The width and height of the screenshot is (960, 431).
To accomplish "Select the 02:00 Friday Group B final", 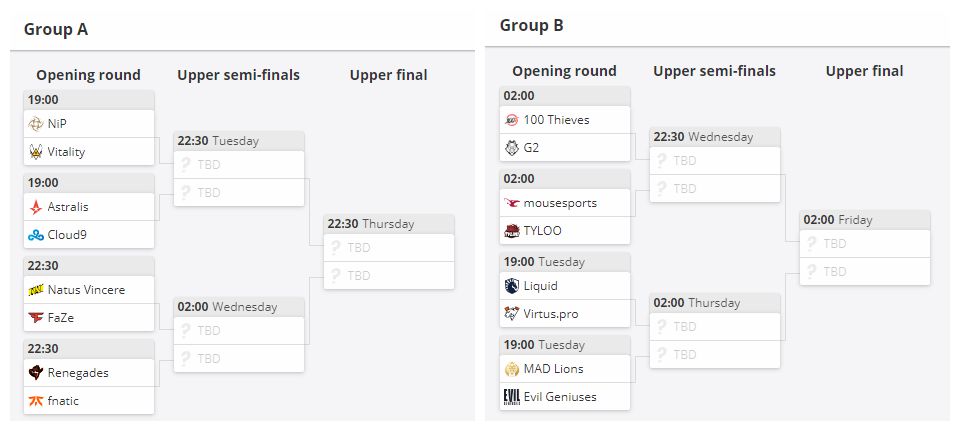I will click(865, 248).
